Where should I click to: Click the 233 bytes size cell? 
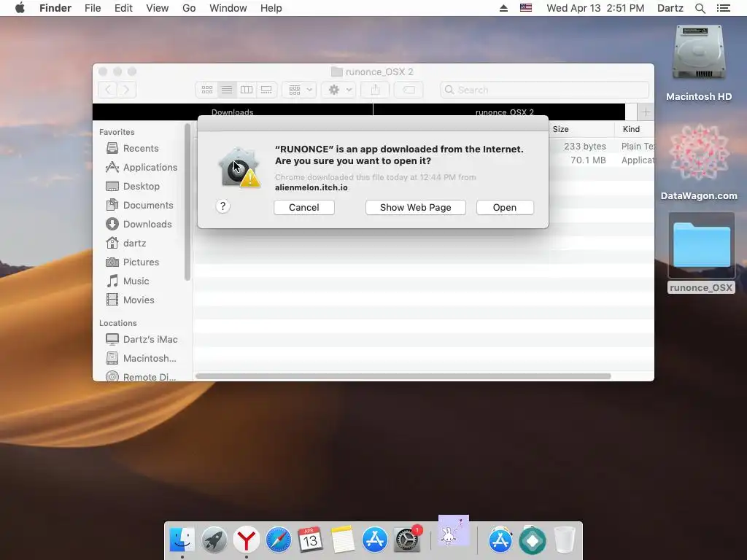pyautogui.click(x=584, y=146)
